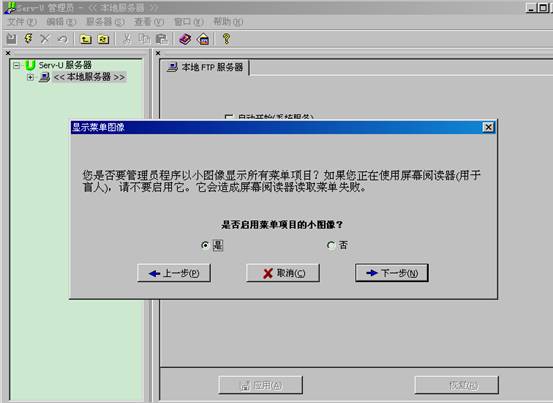Viewport: 553px width, 403px height.
Task: Click the house home page icon
Action: (203, 39)
